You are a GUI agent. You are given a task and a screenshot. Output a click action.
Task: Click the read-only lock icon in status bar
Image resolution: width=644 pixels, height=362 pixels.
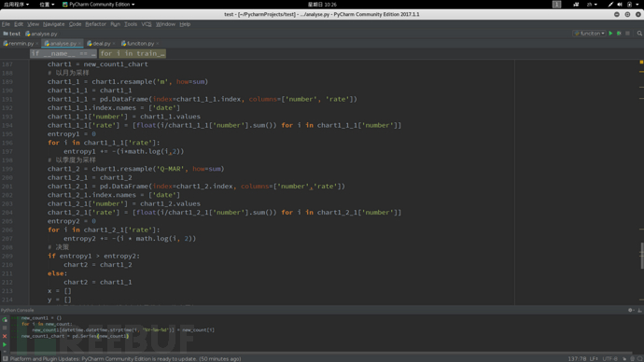624,358
